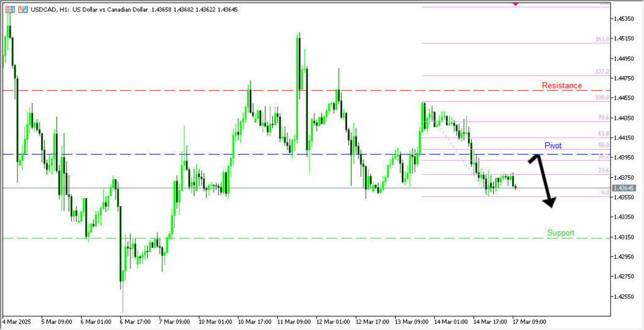Select the green dashed Support line

coord(252,238)
